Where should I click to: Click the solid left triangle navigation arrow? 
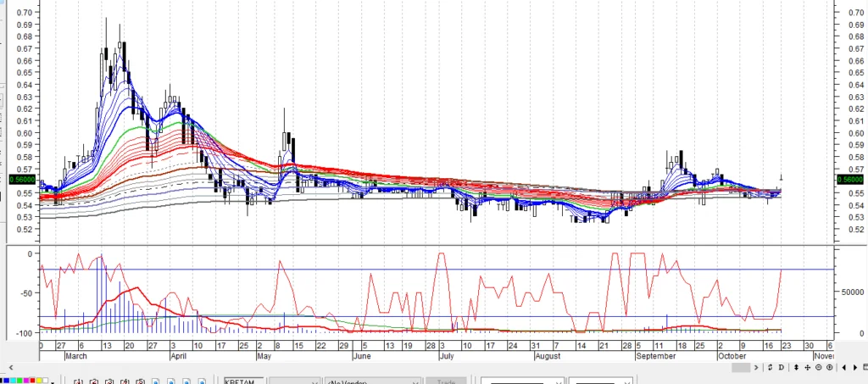[844, 367]
